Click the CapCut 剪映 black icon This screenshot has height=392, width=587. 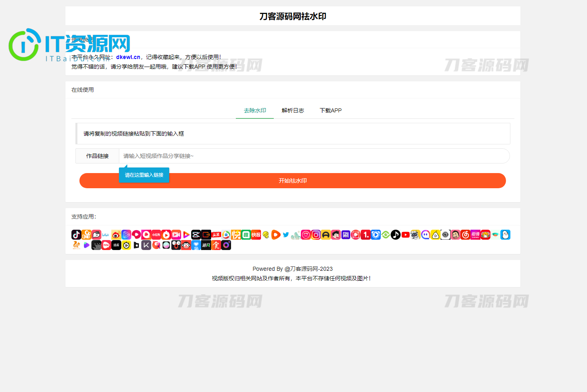pyautogui.click(x=196, y=234)
